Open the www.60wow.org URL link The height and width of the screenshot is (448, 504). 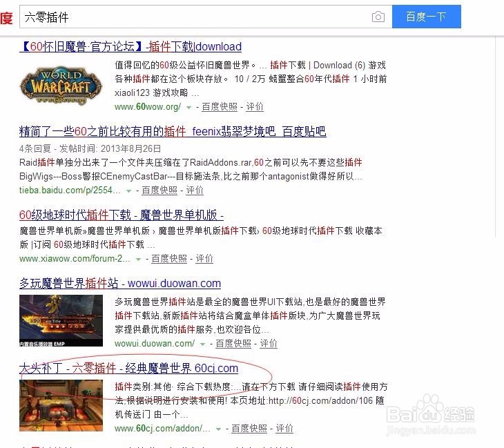click(x=148, y=107)
